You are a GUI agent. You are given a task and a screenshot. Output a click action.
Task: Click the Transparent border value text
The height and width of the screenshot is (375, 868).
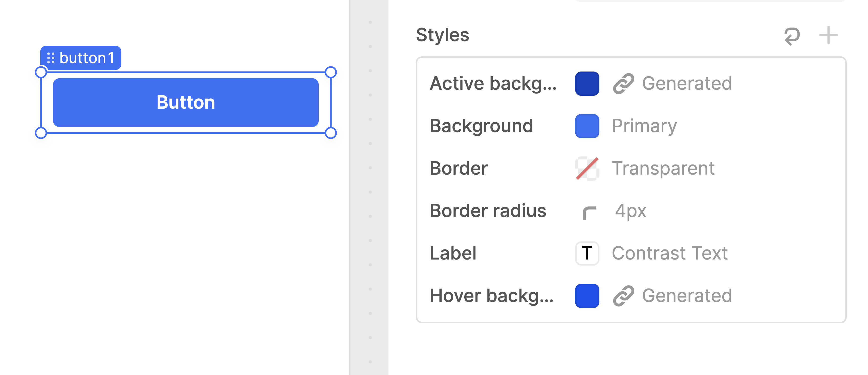point(663,168)
